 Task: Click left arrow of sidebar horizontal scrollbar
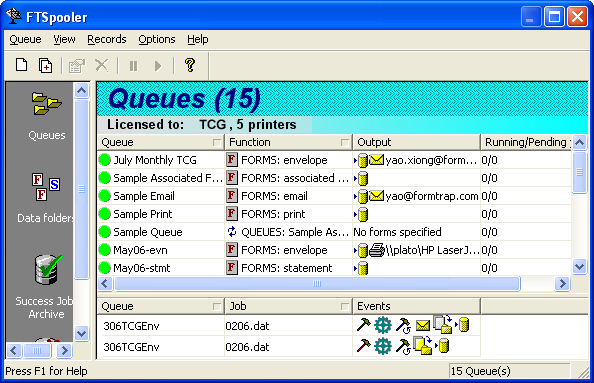tap(14, 350)
